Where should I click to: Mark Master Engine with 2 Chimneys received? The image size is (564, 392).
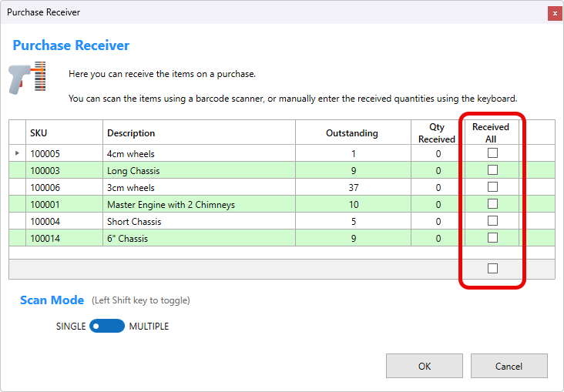click(x=492, y=204)
